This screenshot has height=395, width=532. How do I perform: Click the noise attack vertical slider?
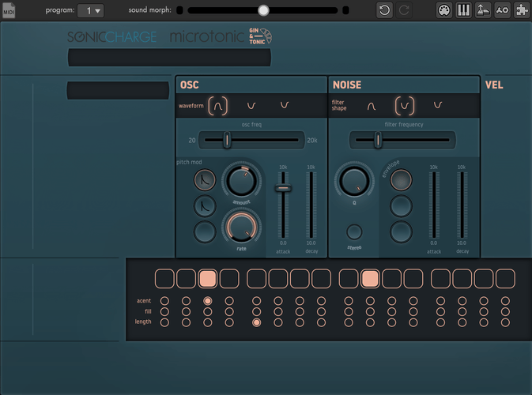coord(434,205)
